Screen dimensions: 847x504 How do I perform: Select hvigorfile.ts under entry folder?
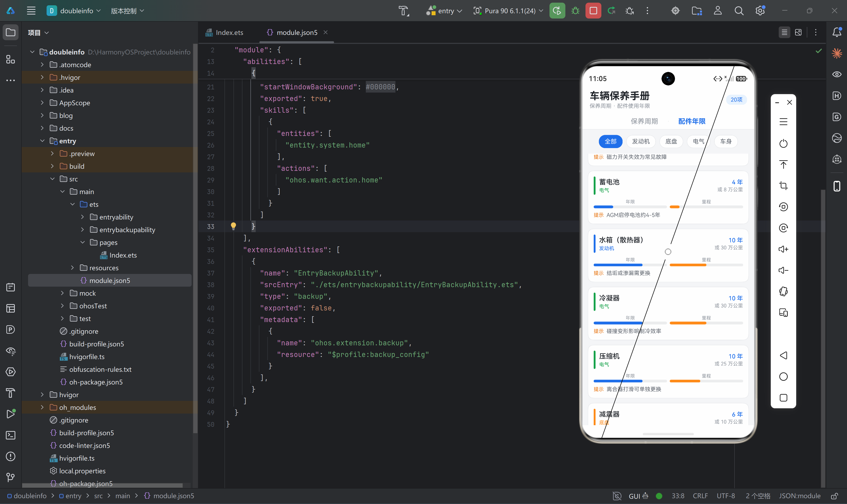(x=82, y=357)
